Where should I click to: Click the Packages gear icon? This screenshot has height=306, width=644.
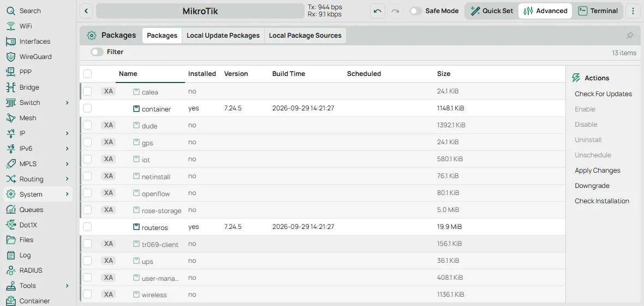point(92,36)
